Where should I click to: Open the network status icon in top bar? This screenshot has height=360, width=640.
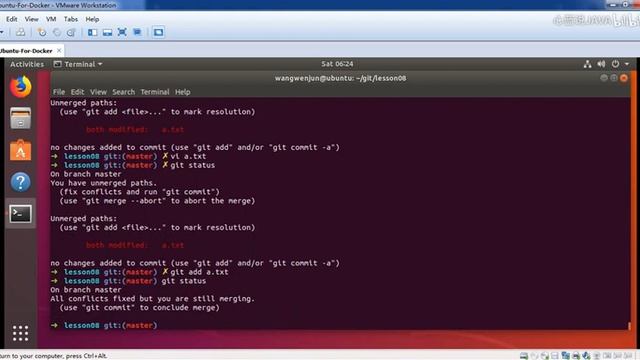587,64
